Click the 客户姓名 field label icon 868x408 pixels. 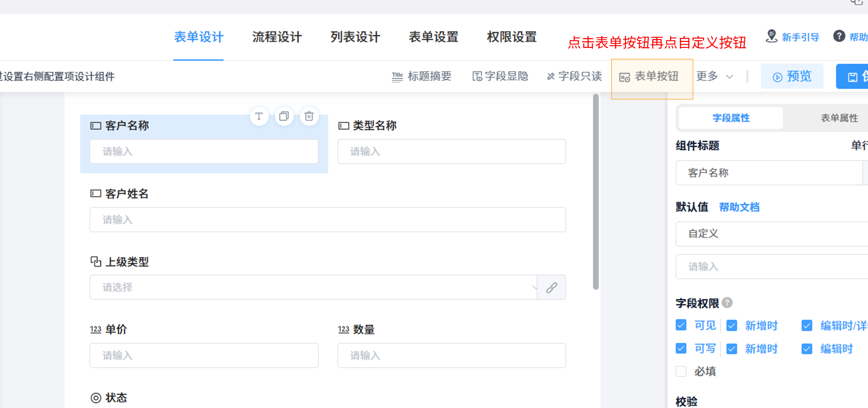click(x=96, y=194)
